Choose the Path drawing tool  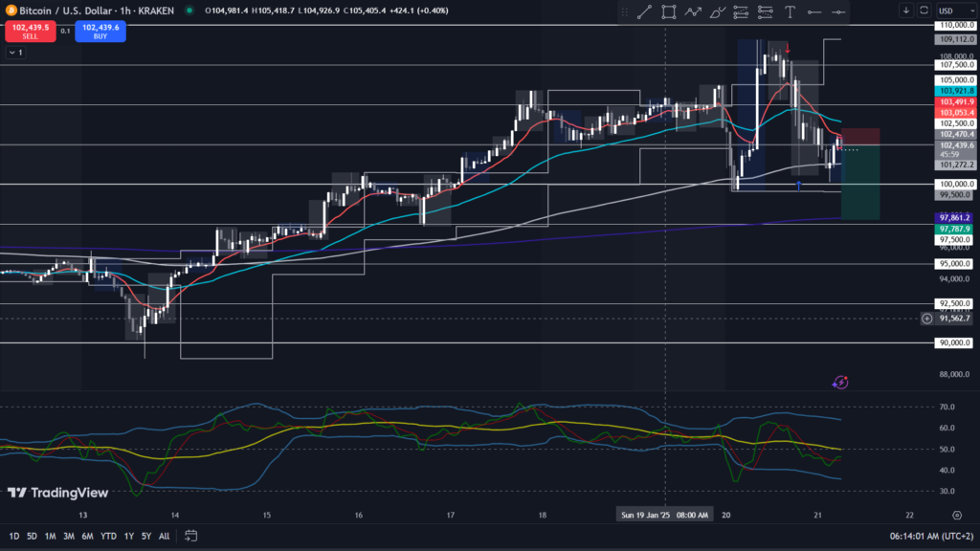693,11
